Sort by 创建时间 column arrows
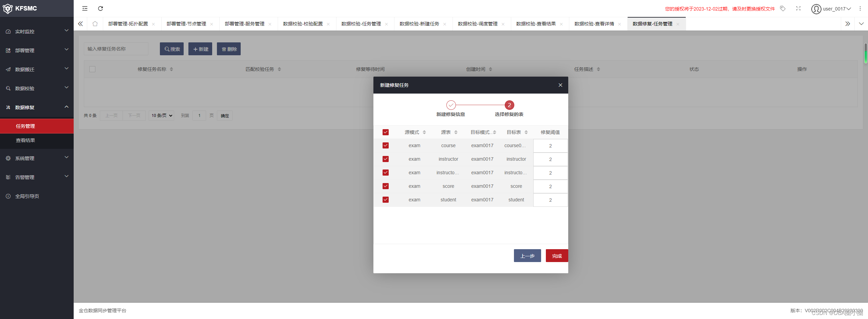 coord(491,69)
